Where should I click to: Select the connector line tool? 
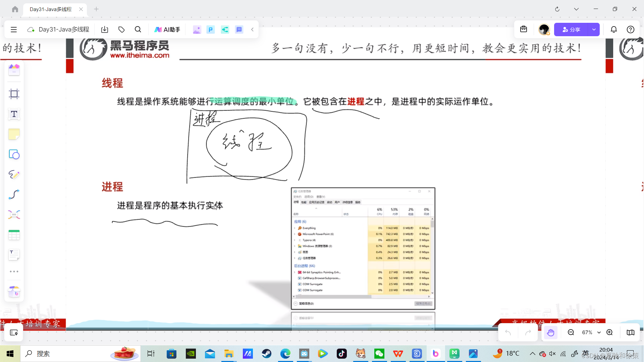click(14, 195)
